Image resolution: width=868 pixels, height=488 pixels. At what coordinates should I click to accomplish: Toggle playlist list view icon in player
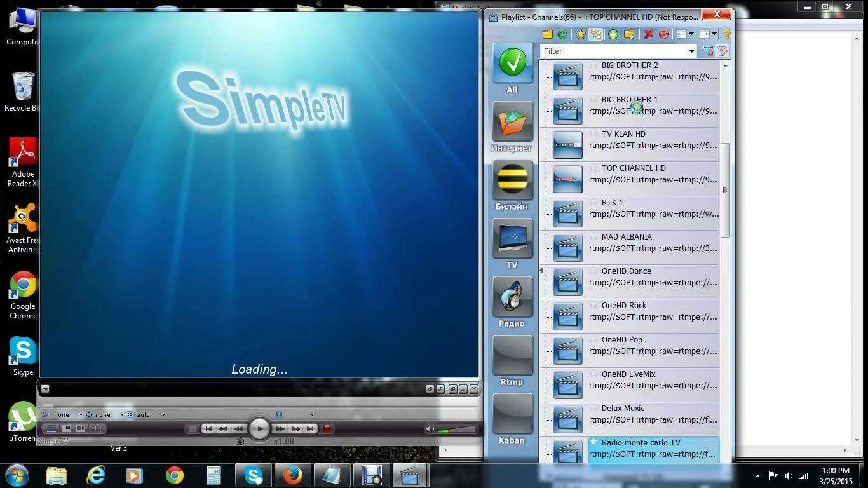[51, 429]
